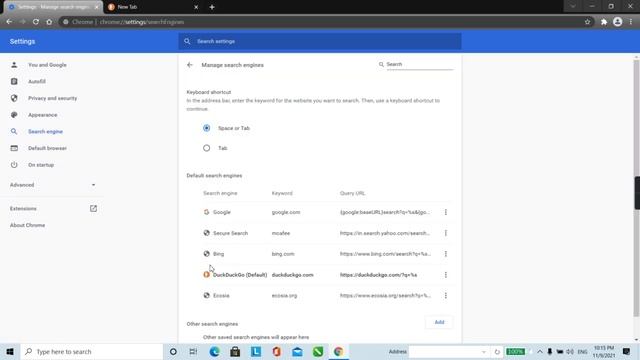The height and width of the screenshot is (360, 640).
Task: Open more actions for Bing engine
Action: [x=446, y=254]
